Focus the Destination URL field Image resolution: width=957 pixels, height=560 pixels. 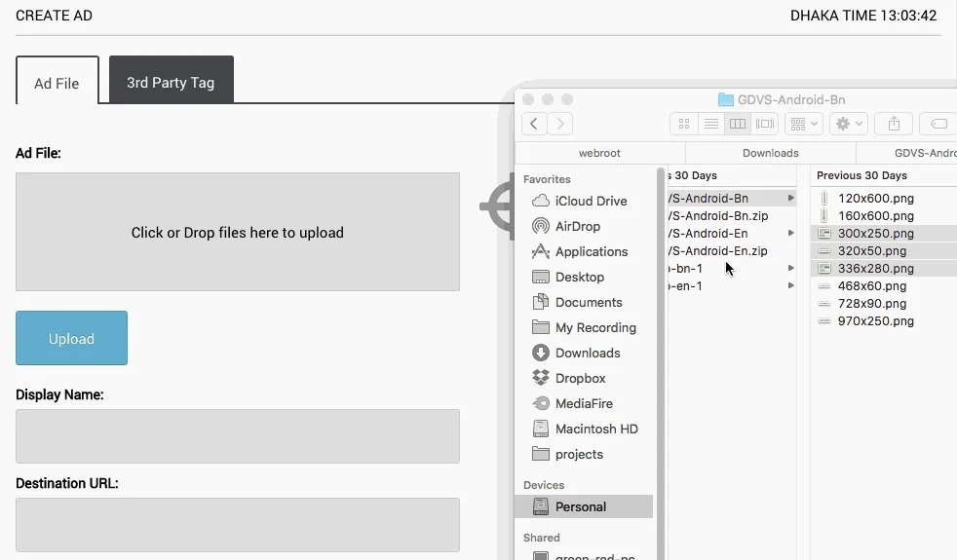(x=238, y=525)
